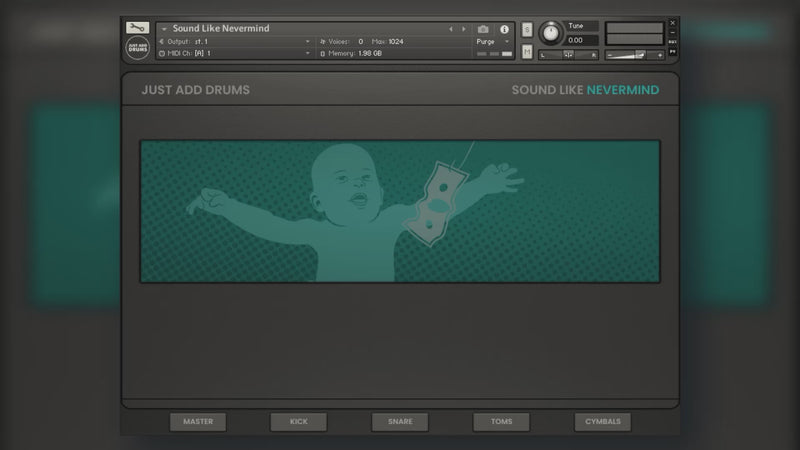Click the Just Add Drums logo icon

click(137, 48)
